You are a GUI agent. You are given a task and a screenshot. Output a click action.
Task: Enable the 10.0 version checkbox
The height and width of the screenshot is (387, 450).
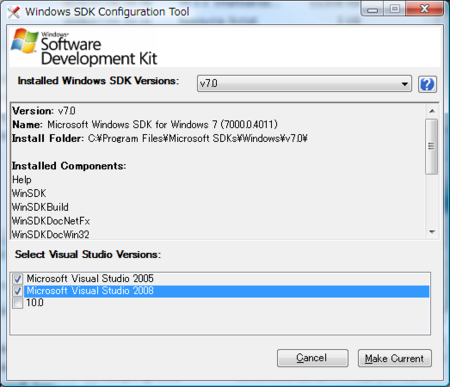coord(18,303)
